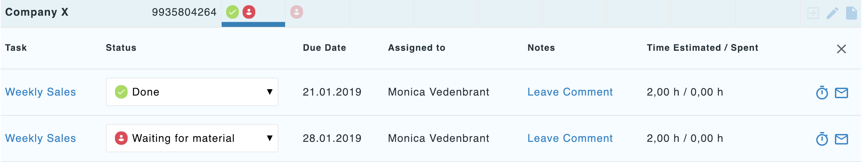The width and height of the screenshot is (868, 162).
Task: Expand the Waiting for material status dropdown
Action: (x=192, y=138)
